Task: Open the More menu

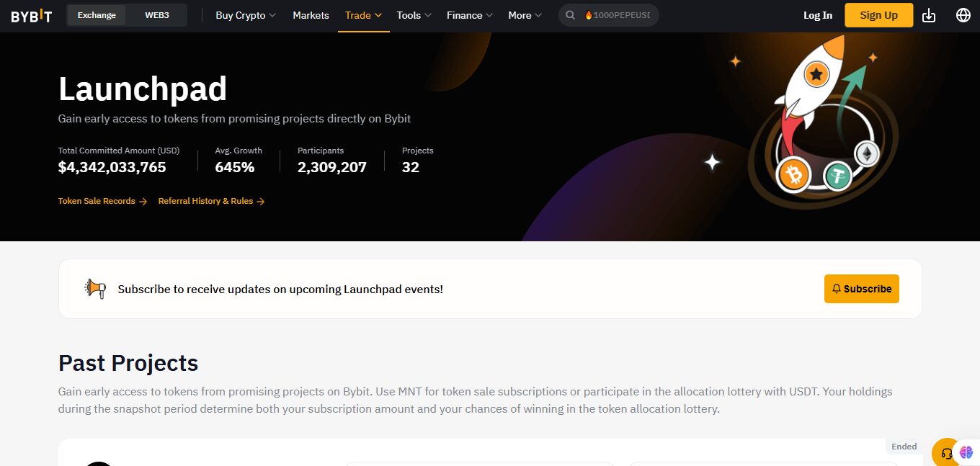Action: coord(525,15)
